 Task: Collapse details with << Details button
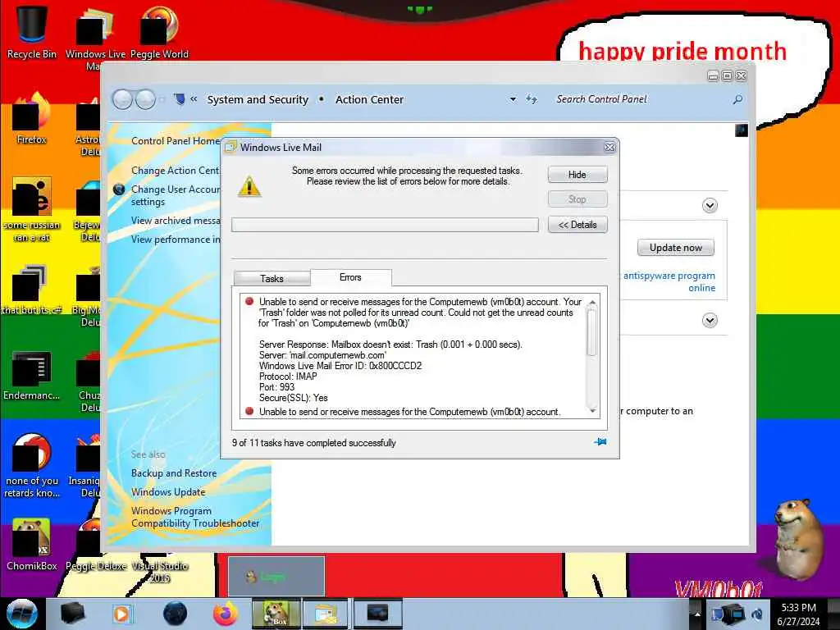(x=577, y=225)
